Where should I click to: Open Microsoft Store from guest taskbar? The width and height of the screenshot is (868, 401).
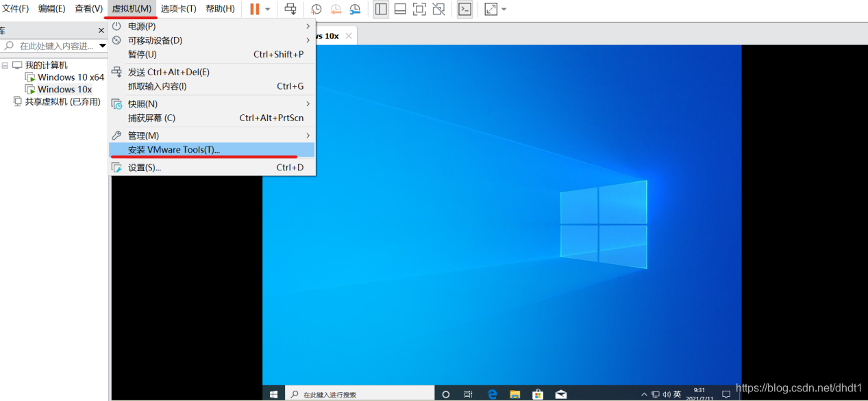538,394
